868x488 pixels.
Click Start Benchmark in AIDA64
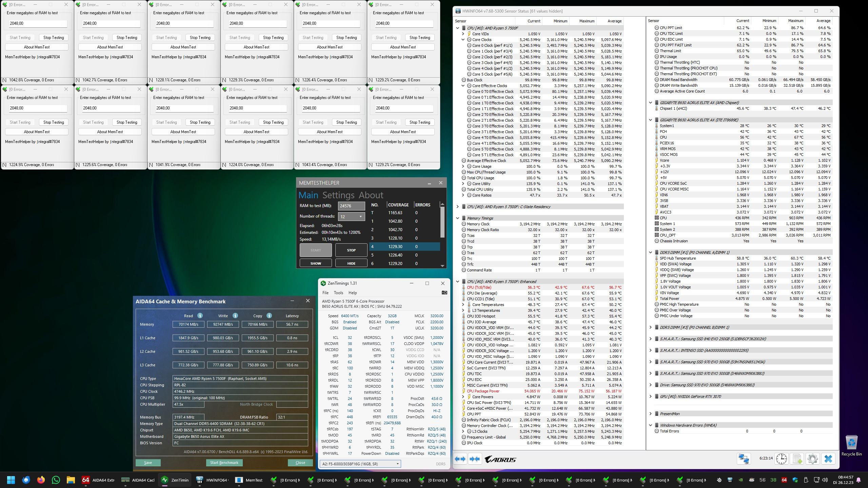click(224, 463)
